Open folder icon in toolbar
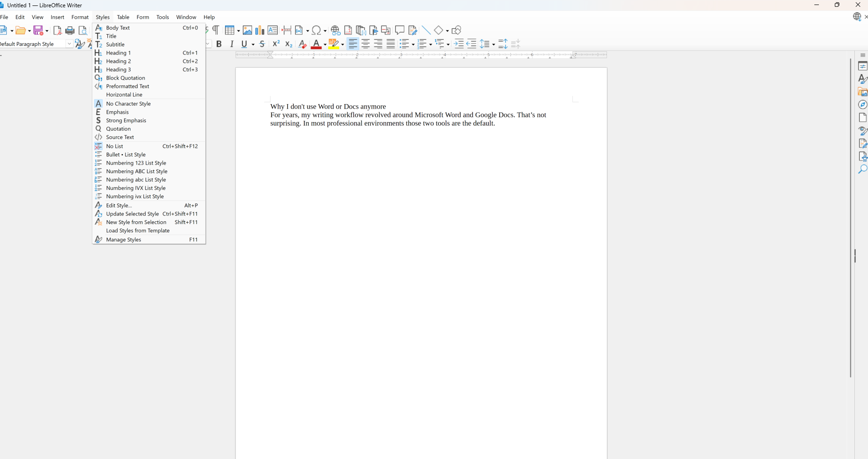This screenshot has height=459, width=868. tap(20, 30)
